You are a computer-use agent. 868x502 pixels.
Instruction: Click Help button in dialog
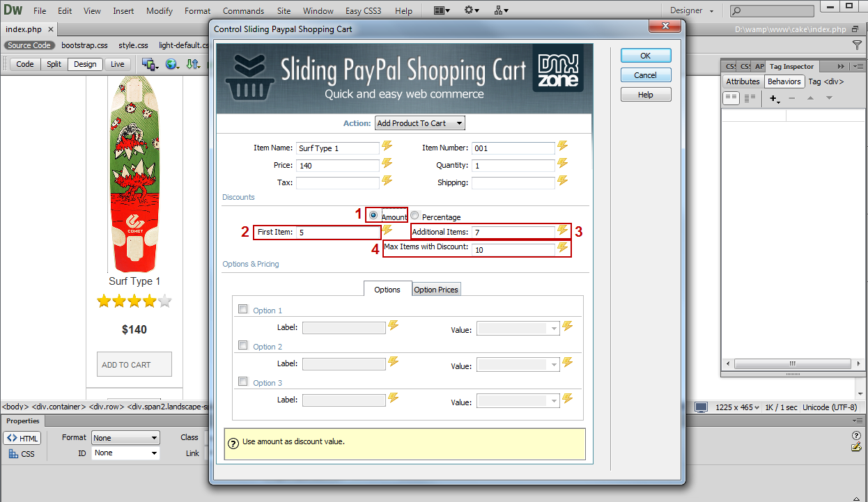(646, 95)
